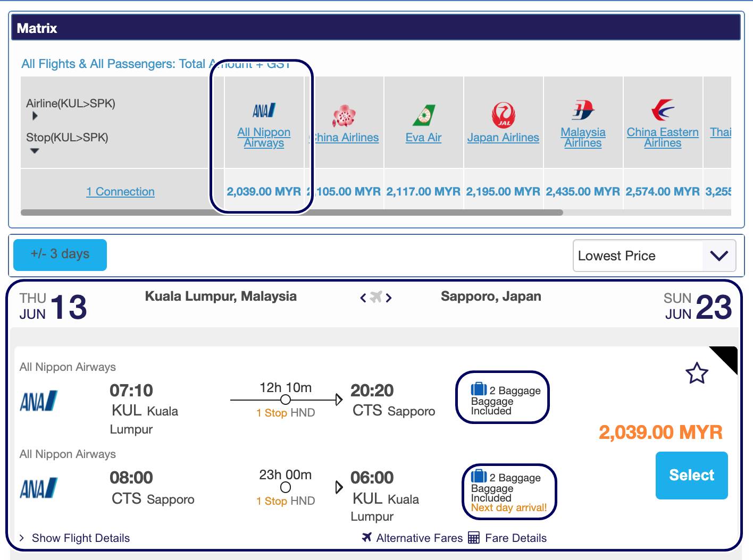Click the China Eastern Airlines logo
The image size is (753, 560).
663,110
